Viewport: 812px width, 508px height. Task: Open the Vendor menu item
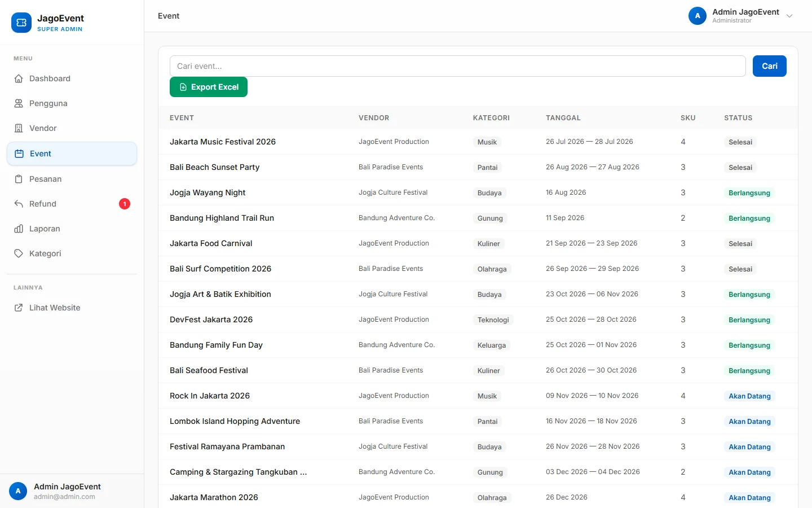(72, 128)
